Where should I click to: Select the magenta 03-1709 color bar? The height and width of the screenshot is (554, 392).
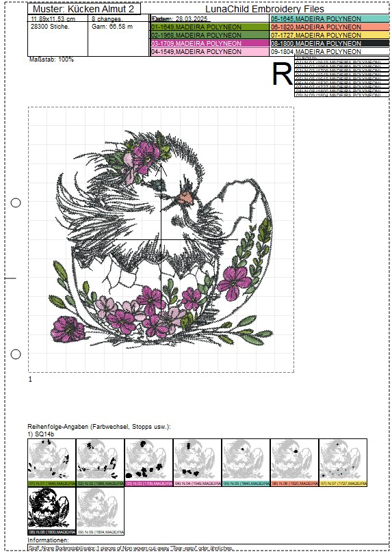tap(210, 43)
